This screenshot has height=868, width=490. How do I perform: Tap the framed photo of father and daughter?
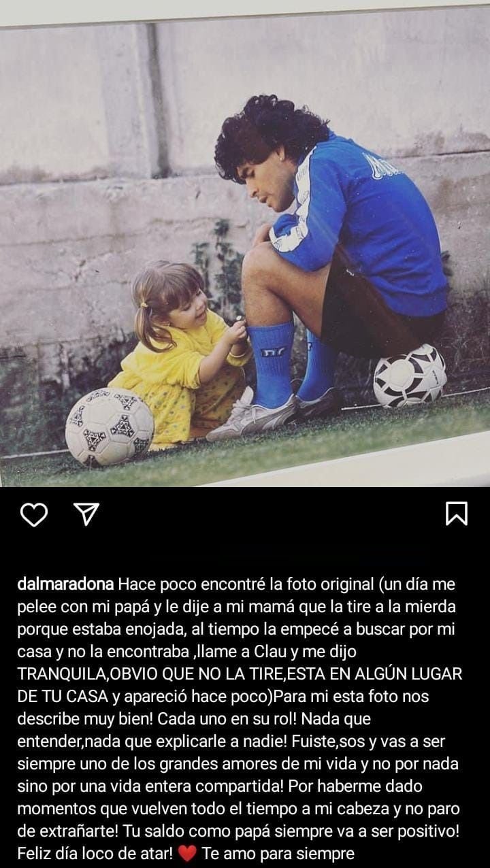(x=245, y=245)
